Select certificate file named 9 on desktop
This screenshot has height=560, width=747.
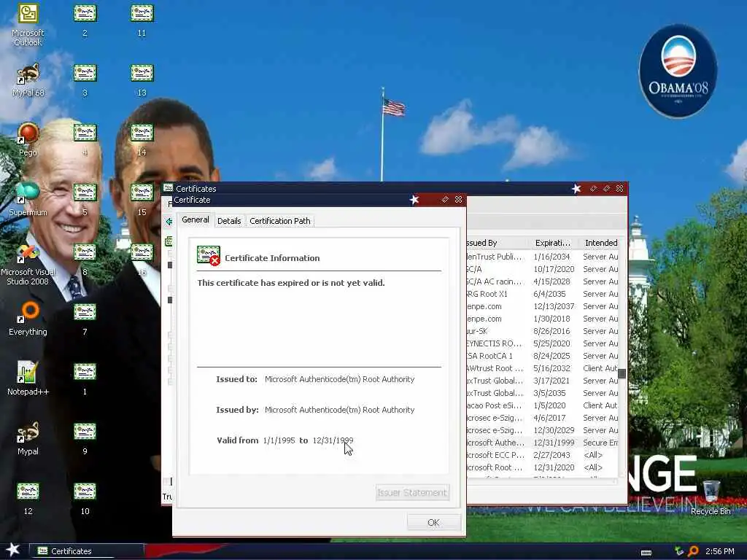tap(85, 439)
